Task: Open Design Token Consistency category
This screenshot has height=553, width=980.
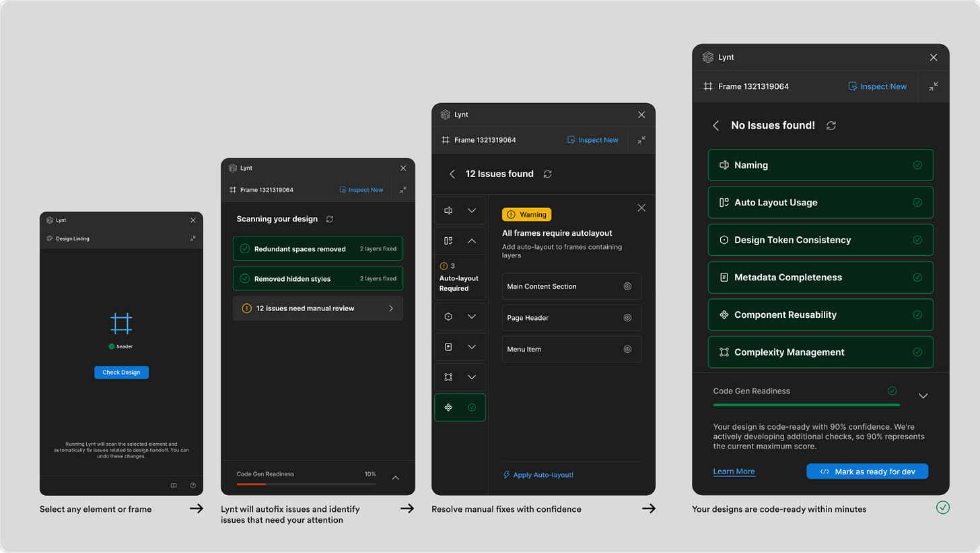Action: [820, 240]
